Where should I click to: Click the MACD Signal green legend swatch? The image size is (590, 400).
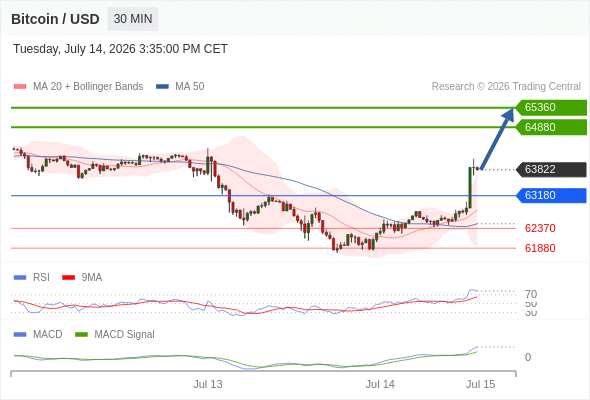[81, 335]
